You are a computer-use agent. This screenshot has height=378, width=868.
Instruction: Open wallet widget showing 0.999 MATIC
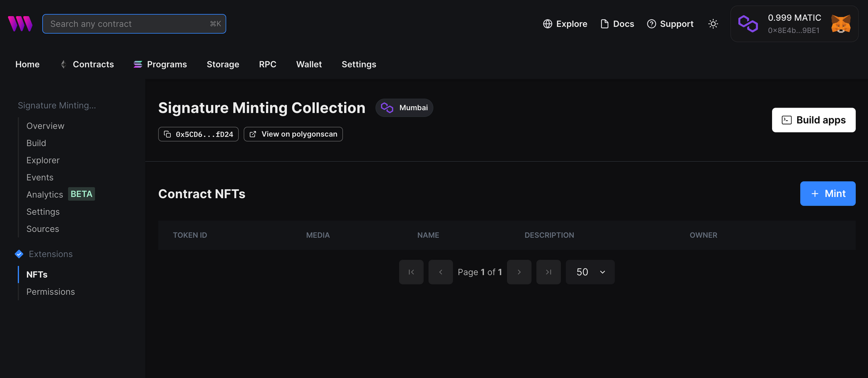pyautogui.click(x=794, y=24)
